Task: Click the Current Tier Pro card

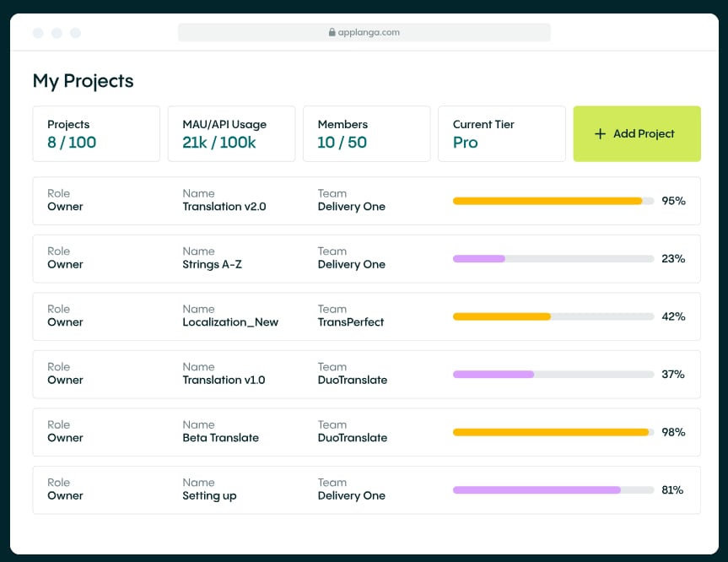Action: [x=501, y=133]
